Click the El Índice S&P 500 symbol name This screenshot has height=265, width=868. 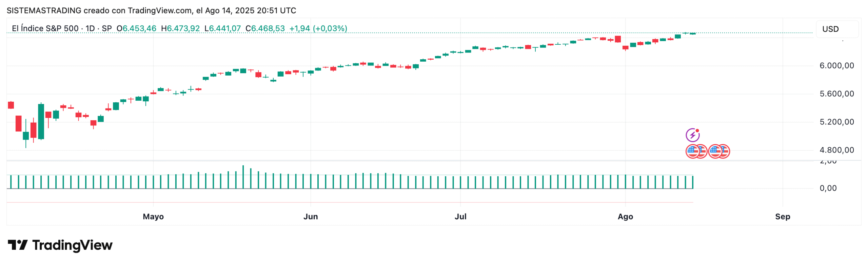[x=45, y=28]
